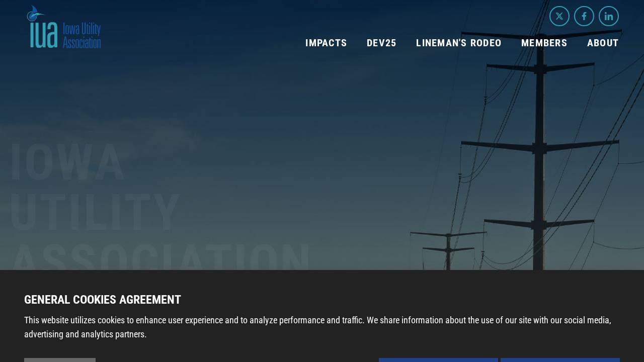The width and height of the screenshot is (644, 362).
Task: Open the LinkedIn social icon
Action: [609, 16]
